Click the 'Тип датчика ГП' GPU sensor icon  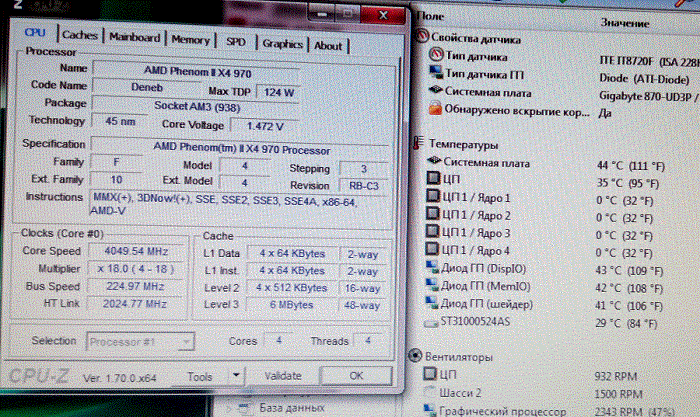[x=436, y=71]
